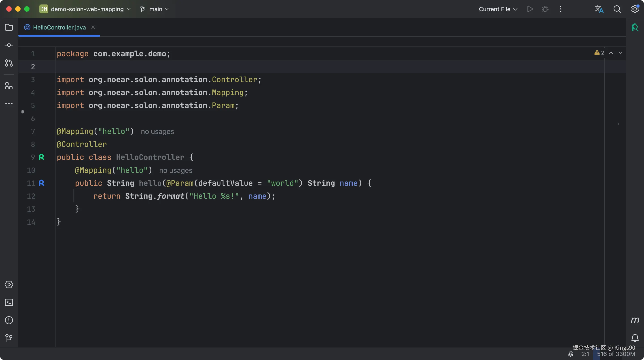
Task: Open Search Everywhere magnifier
Action: pyautogui.click(x=617, y=9)
